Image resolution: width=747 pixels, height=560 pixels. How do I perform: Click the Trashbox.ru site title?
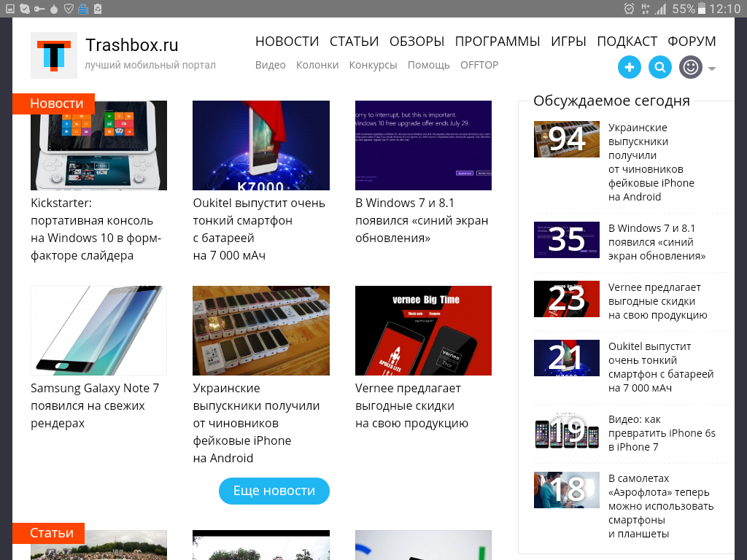coord(132,44)
